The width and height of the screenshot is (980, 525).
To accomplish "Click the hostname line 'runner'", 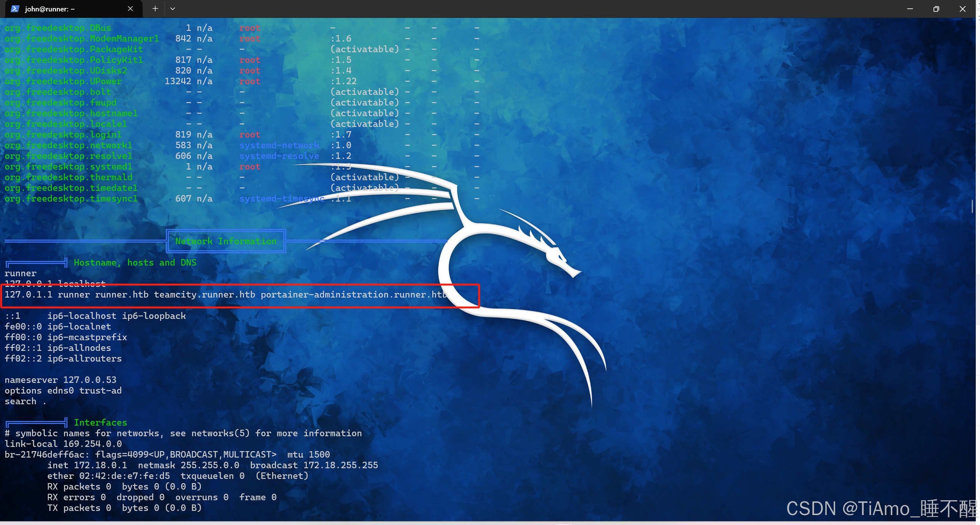I will pos(21,273).
